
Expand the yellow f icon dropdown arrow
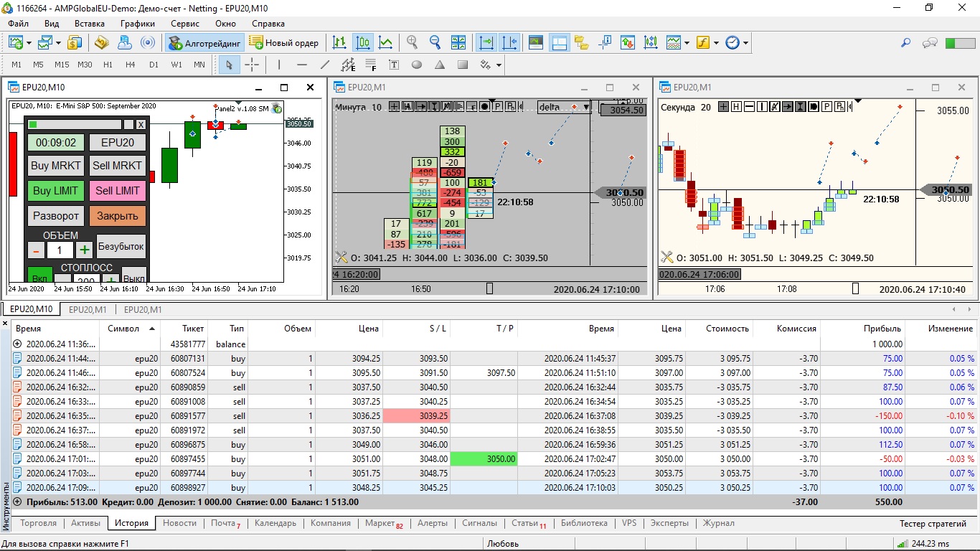tap(716, 43)
